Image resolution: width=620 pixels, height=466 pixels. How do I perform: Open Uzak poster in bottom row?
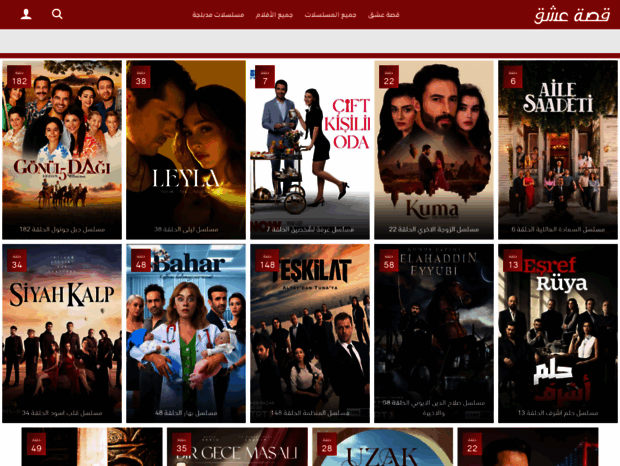[x=382, y=447]
